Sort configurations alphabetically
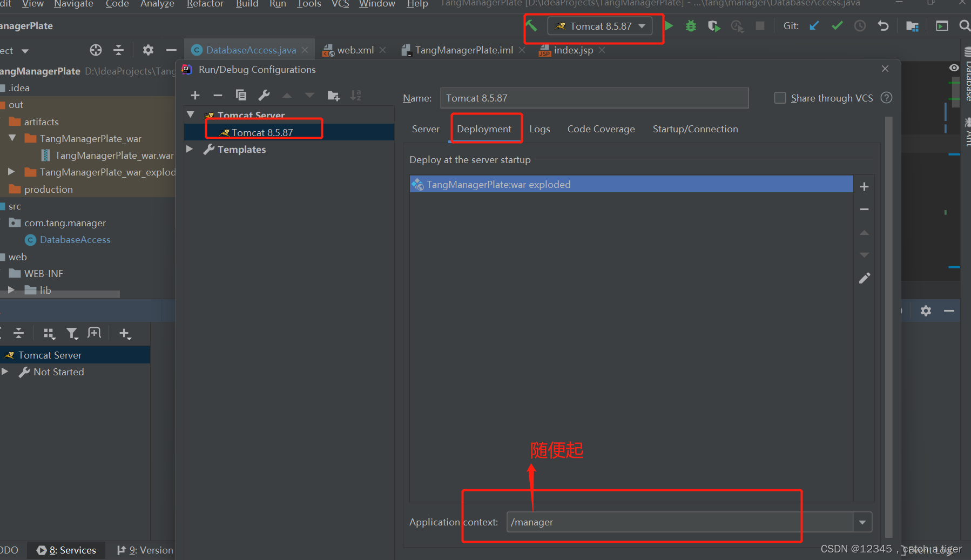The width and height of the screenshot is (971, 560). tap(356, 95)
